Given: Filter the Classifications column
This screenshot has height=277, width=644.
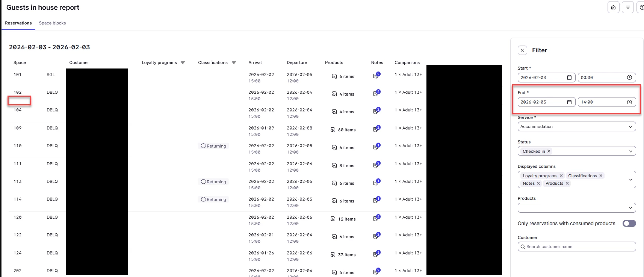Looking at the screenshot, I should point(234,62).
